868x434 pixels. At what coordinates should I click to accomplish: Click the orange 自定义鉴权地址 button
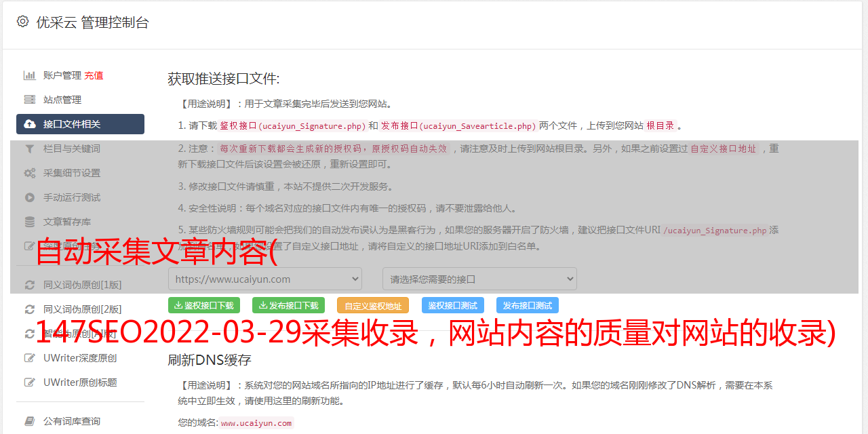(x=373, y=305)
